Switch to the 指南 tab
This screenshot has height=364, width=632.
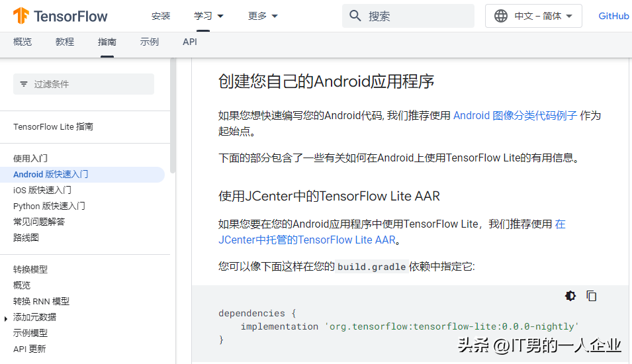(107, 42)
